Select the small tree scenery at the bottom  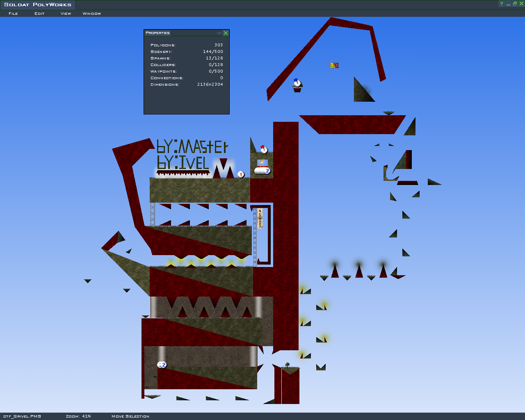tap(287, 365)
